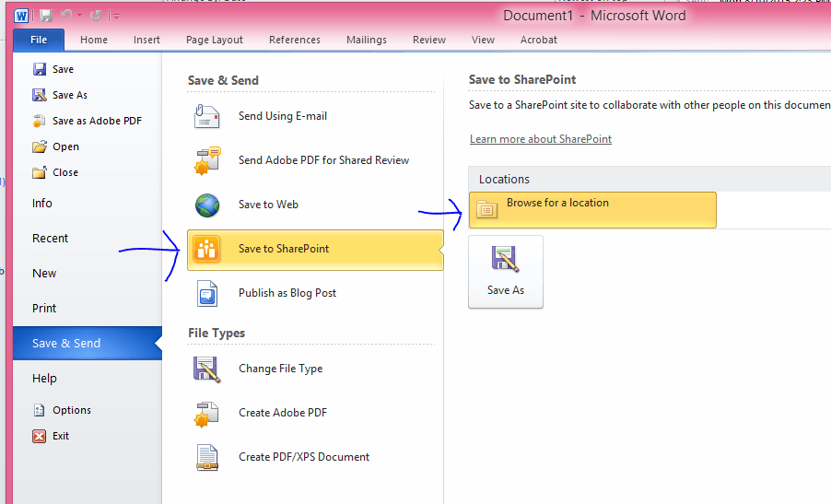Open the References tab
The image size is (831, 504).
click(295, 40)
